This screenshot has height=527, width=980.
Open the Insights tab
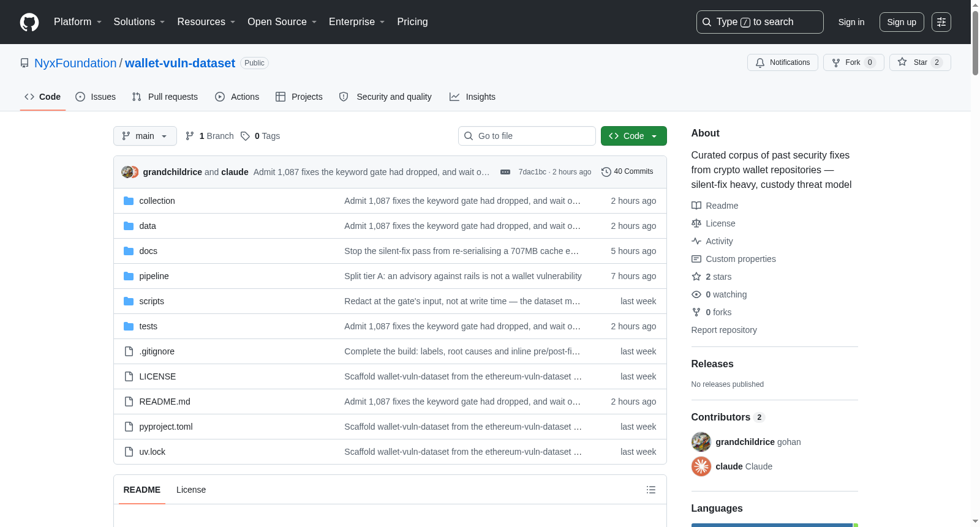coord(472,97)
